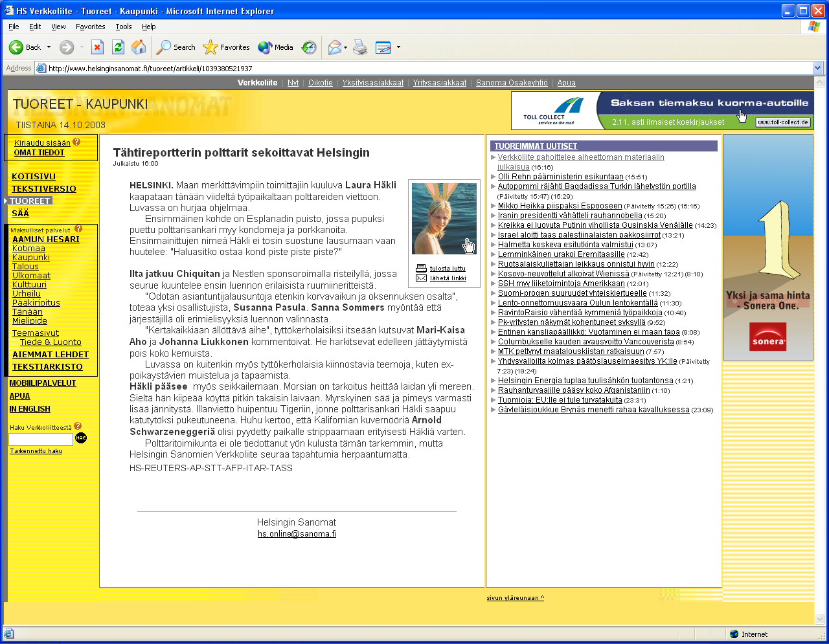Open the History toolbar icon
Viewport: 829px width, 644px height.
310,47
